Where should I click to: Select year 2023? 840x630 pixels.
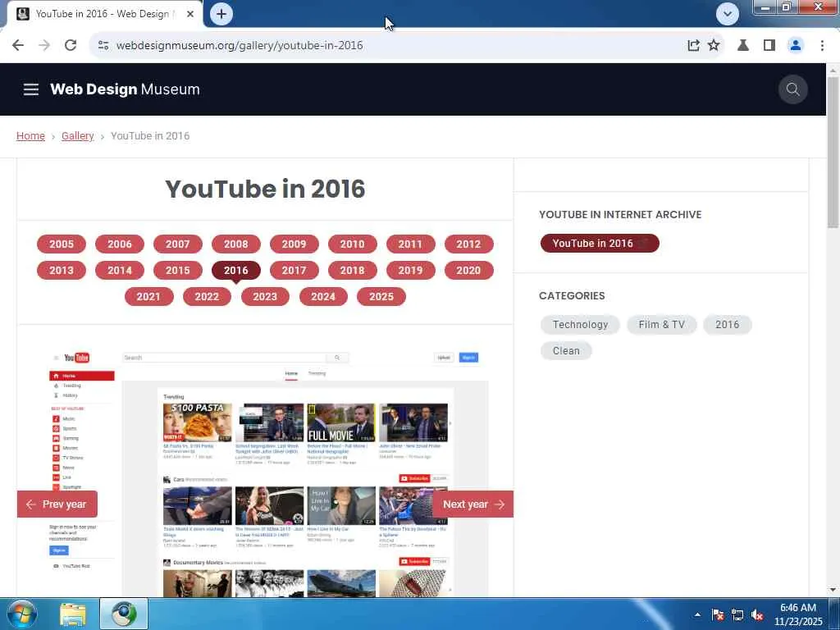click(265, 297)
